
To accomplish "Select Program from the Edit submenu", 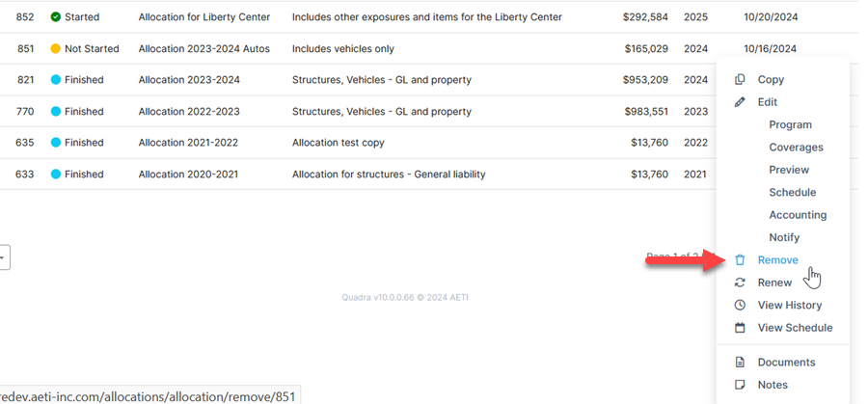I will pos(791,125).
